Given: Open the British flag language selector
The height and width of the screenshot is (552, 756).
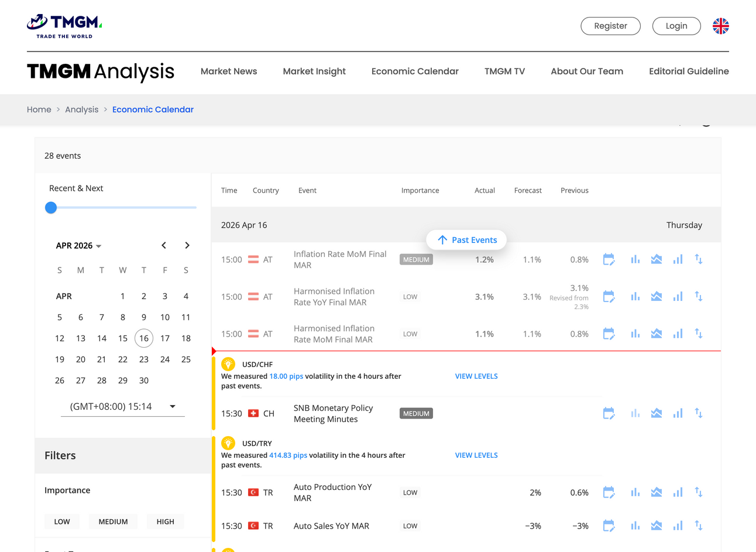Looking at the screenshot, I should pos(720,26).
